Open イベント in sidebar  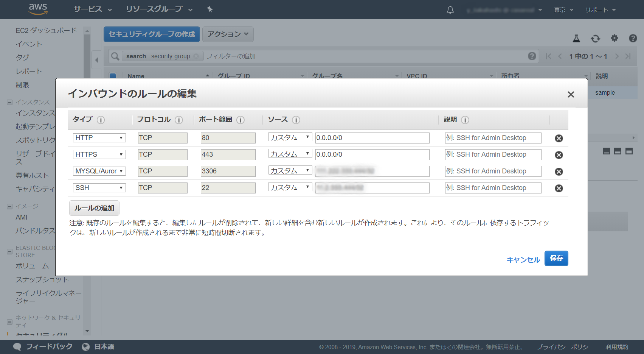coord(29,44)
